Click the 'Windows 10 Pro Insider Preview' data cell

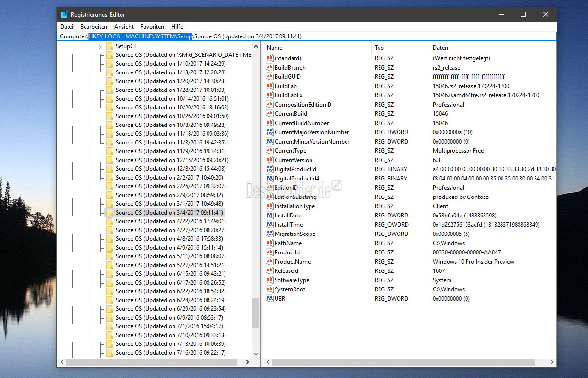point(473,262)
